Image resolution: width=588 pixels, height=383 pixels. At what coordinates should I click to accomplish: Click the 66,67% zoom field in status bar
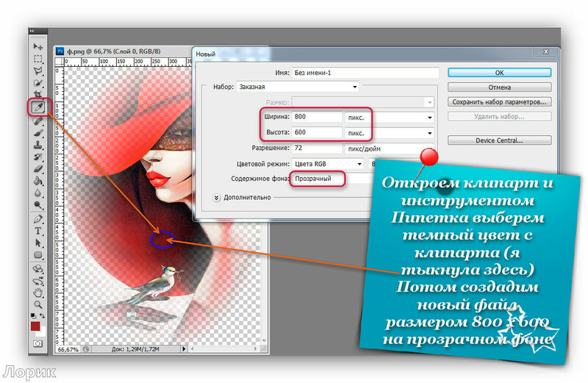[x=68, y=350]
